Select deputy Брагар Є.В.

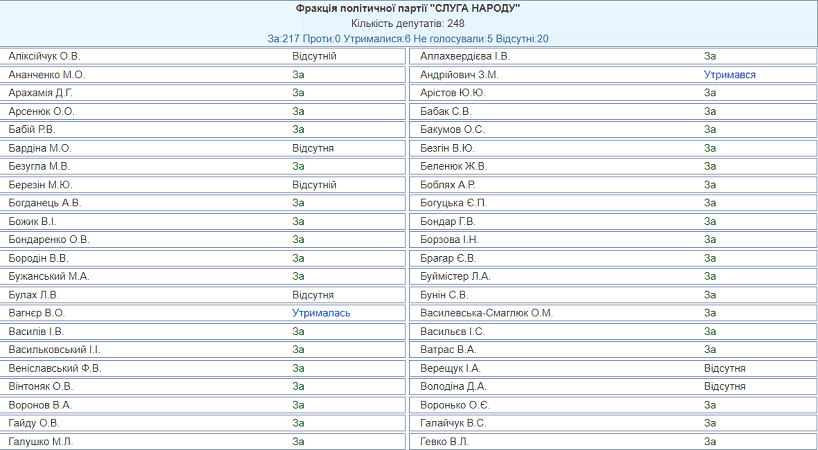448,258
